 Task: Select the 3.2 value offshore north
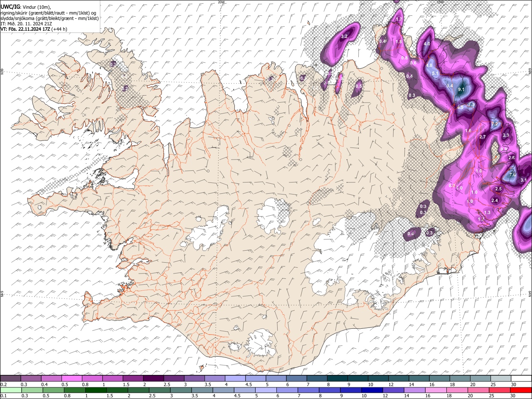coord(344,37)
